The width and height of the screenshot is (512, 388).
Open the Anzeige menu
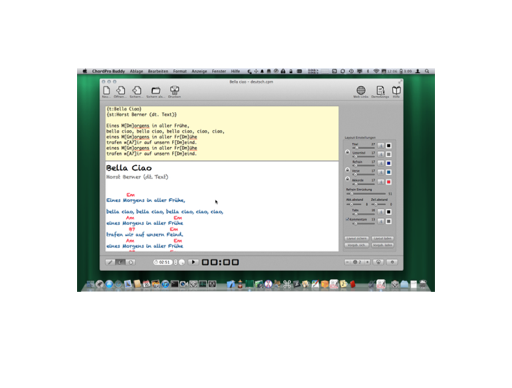[199, 71]
